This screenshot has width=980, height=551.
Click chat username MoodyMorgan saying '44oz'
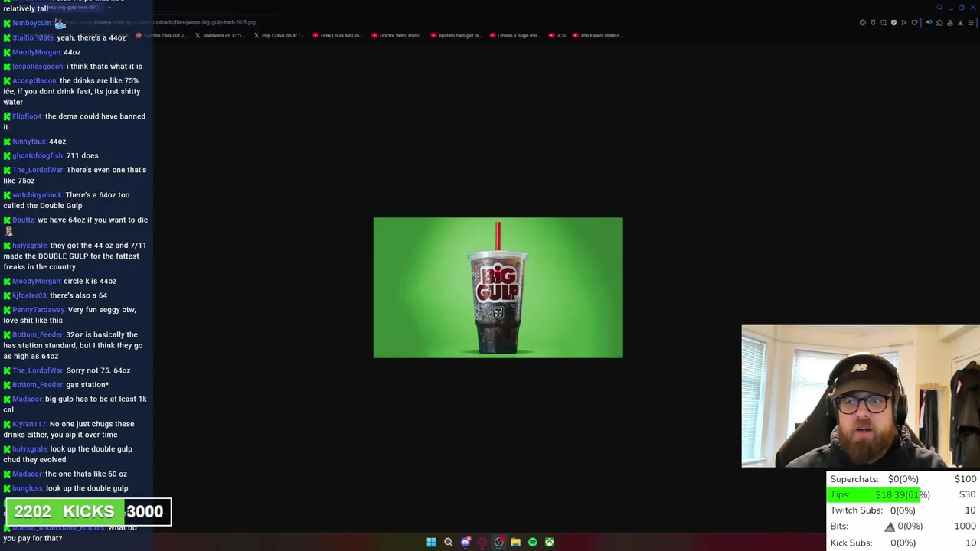coord(36,52)
